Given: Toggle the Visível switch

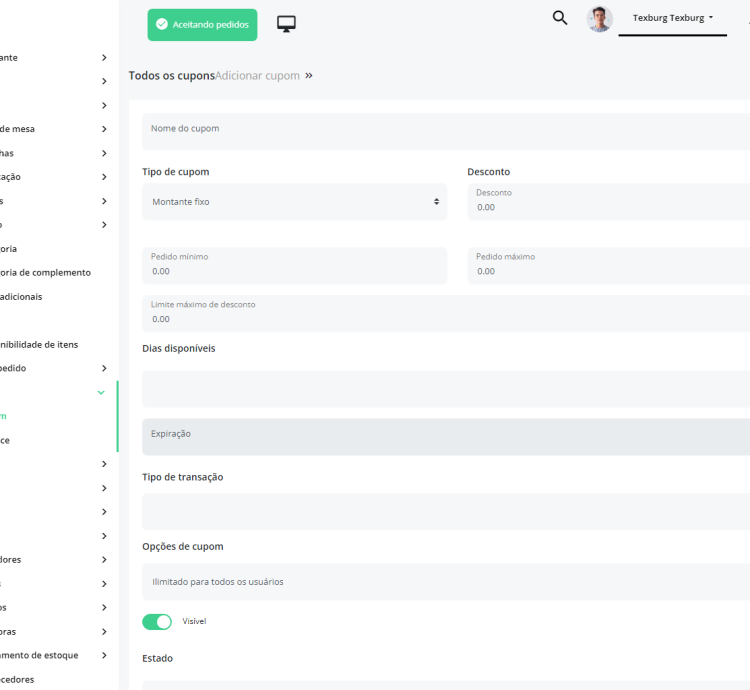Looking at the screenshot, I should [x=157, y=622].
